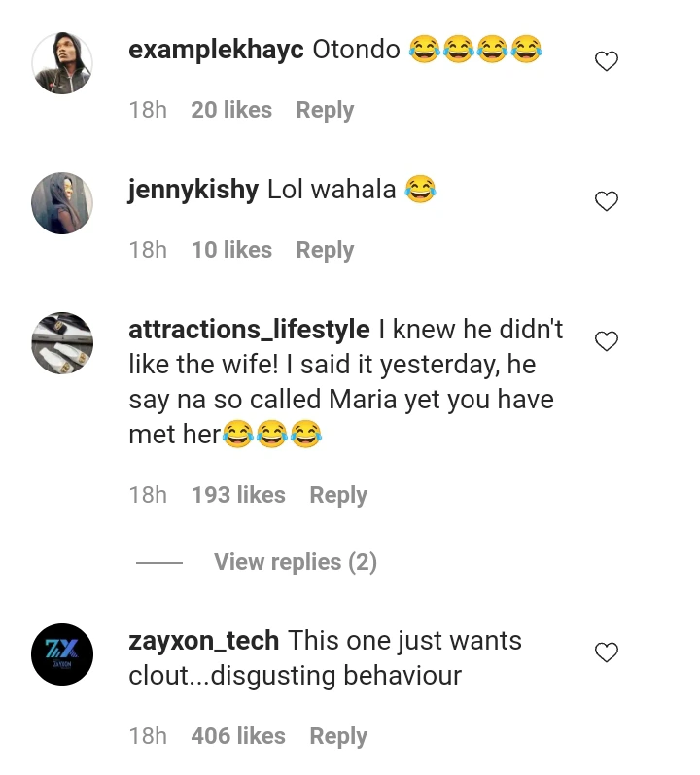This screenshot has width=700, height=775.
Task: Reply to examplekhayc's comment
Action: (325, 110)
